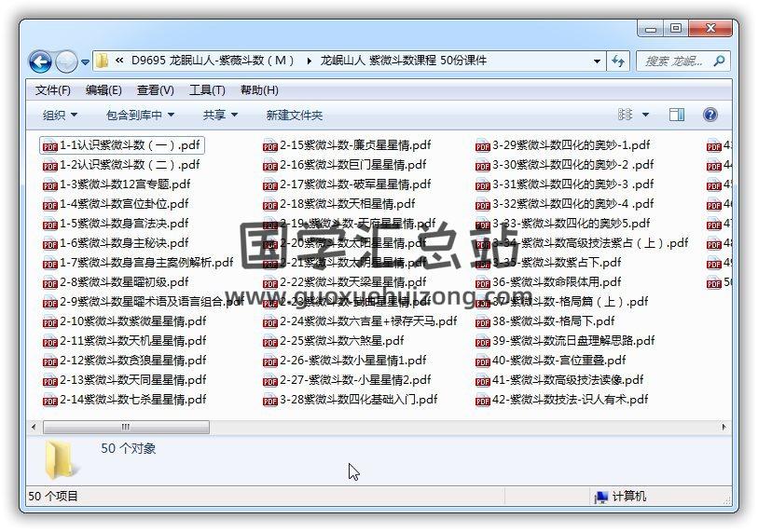Image resolution: width=758 pixels, height=532 pixels.
Task: Click the Forward navigation arrow button
Action: [x=66, y=61]
